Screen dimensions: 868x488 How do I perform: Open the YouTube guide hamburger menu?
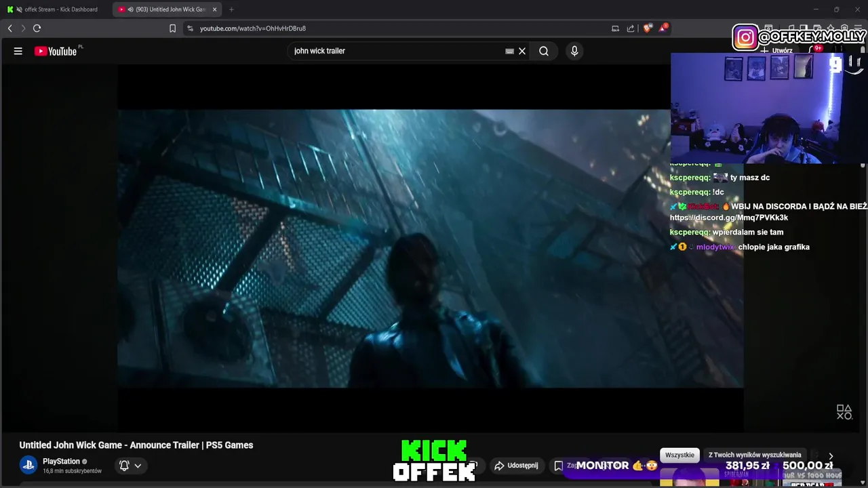coord(18,51)
